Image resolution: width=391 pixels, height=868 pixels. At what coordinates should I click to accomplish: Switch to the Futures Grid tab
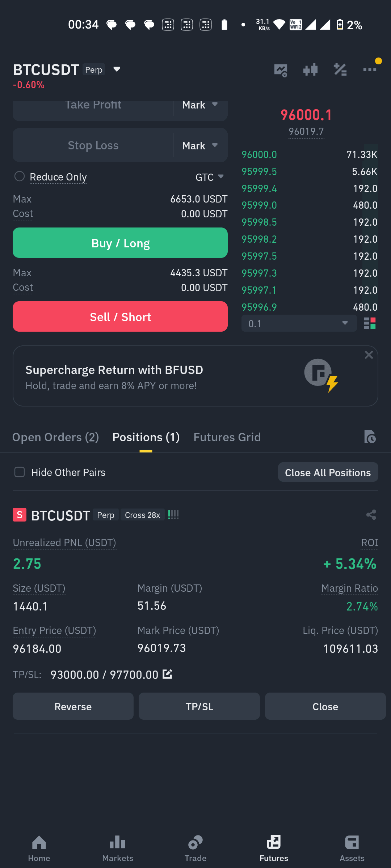point(227,437)
